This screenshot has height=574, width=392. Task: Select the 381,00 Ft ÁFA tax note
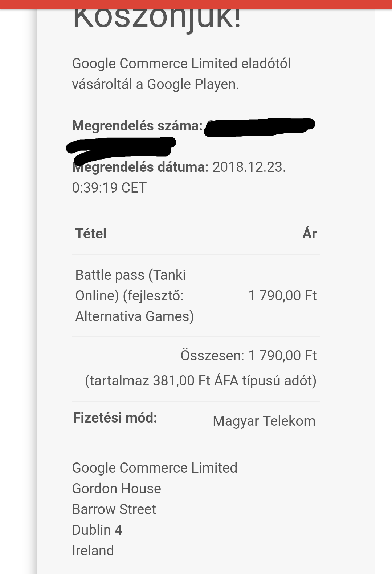(x=200, y=381)
